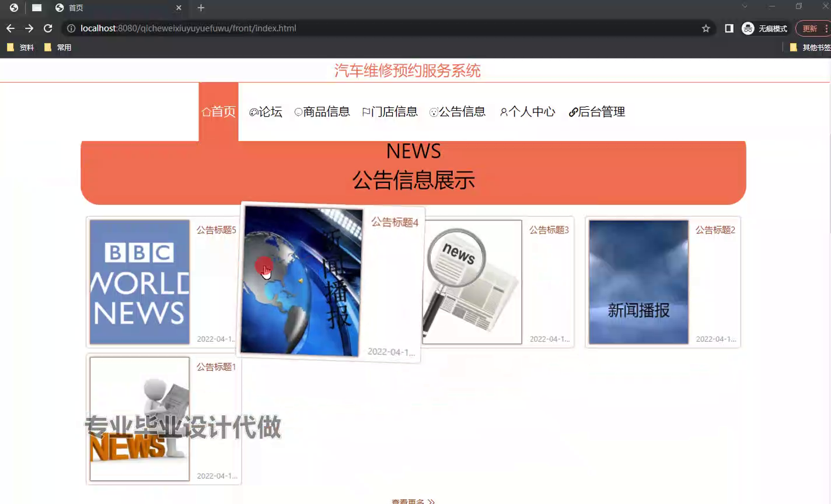This screenshot has width=831, height=504.
Task: Focus the localhost address bar URL
Action: tap(188, 28)
